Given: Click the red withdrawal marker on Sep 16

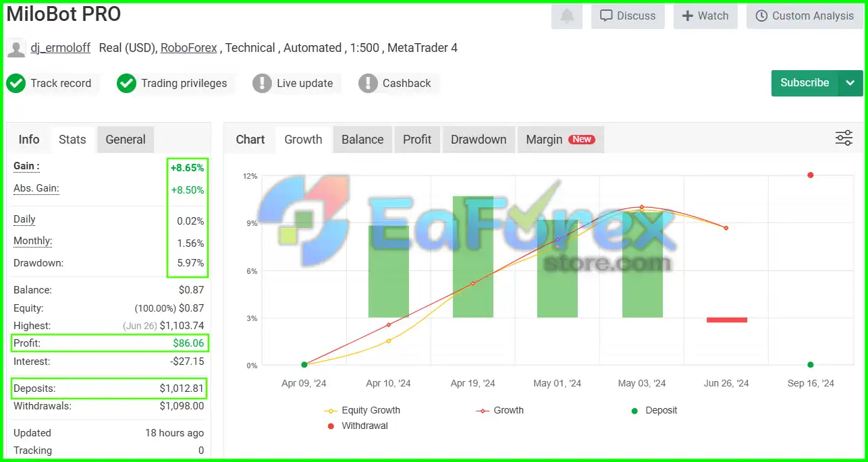Looking at the screenshot, I should [x=810, y=175].
